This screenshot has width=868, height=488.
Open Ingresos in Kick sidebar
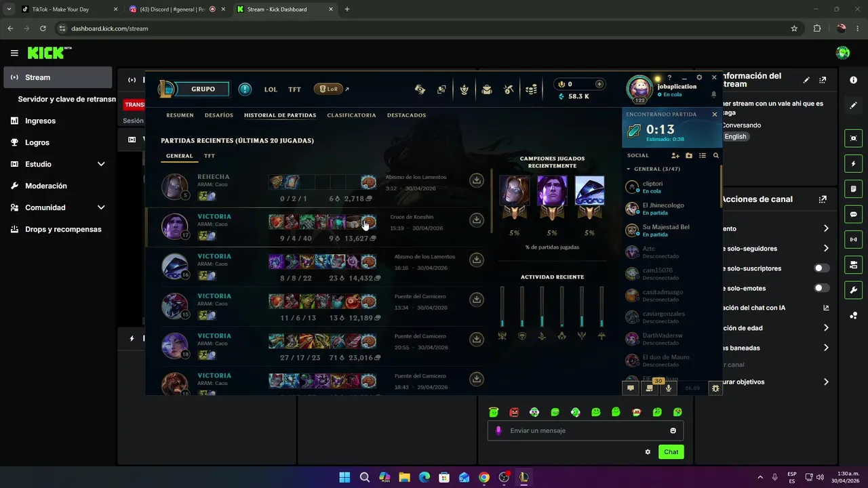[58, 121]
